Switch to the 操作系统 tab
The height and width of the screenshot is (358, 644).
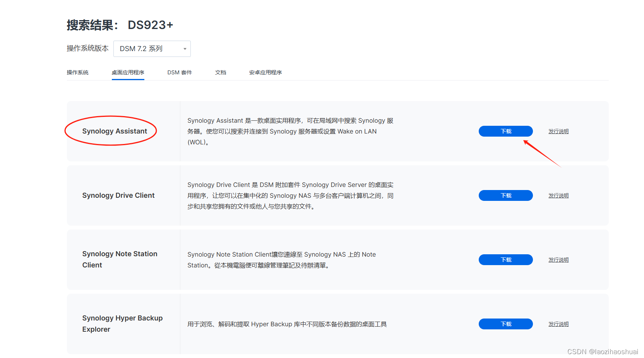pos(77,72)
